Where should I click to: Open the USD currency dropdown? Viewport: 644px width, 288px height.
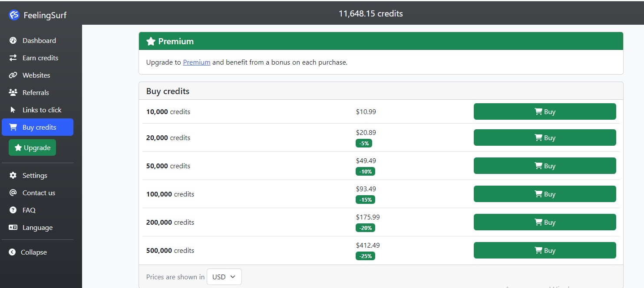[224, 277]
